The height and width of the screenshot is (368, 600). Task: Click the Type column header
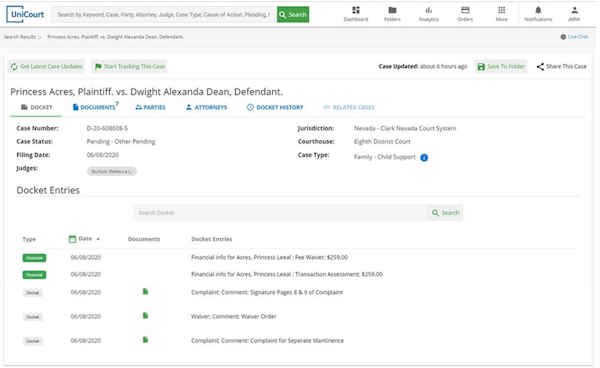pos(29,239)
